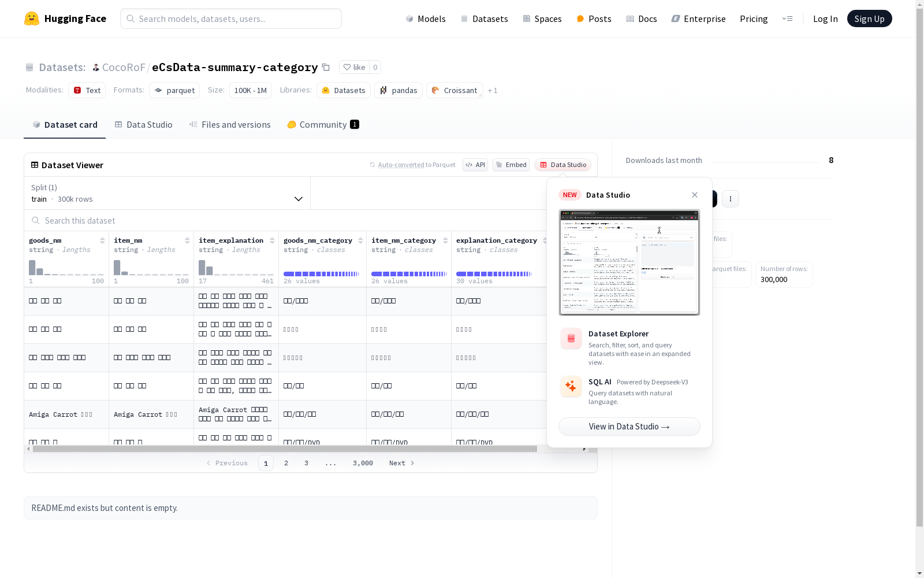Click the Log In link

tap(825, 18)
